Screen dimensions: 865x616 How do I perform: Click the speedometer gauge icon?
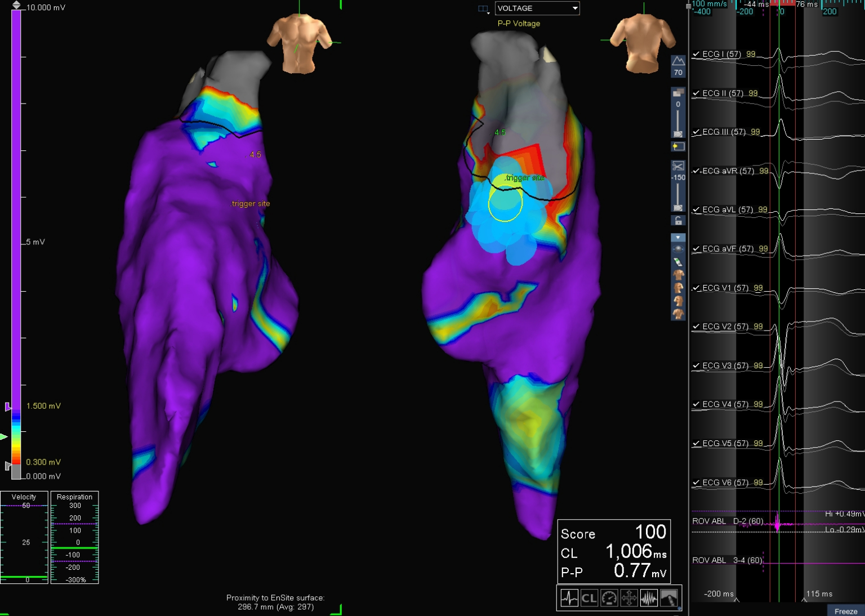[609, 598]
